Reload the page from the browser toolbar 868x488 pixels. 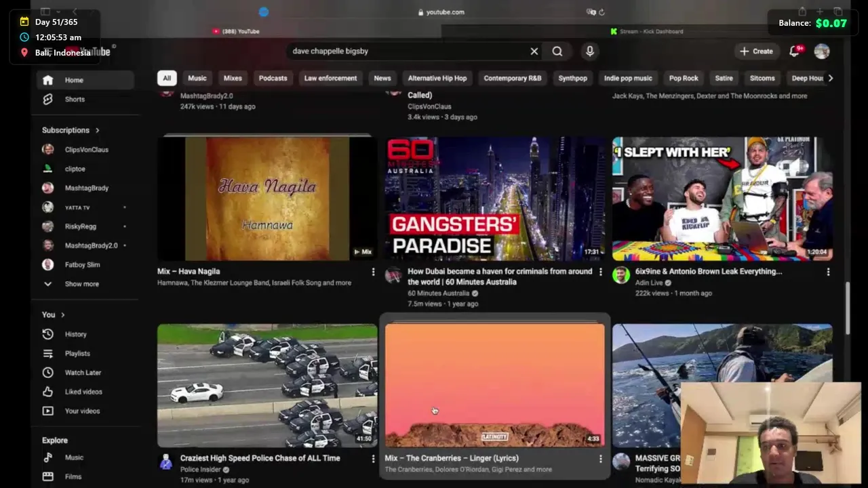point(601,12)
